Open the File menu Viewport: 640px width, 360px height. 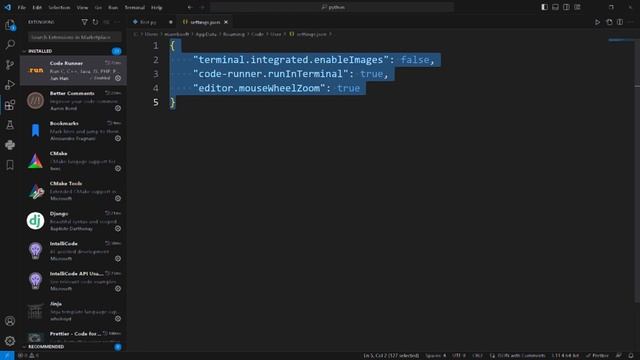tap(22, 7)
